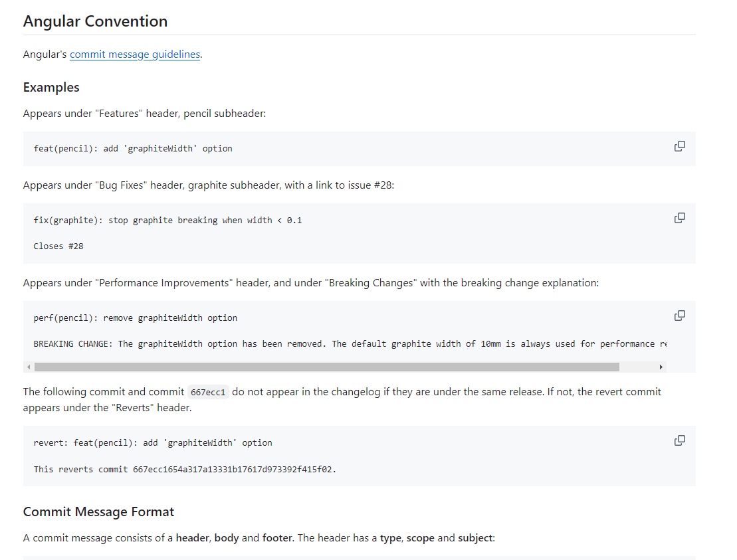737x560 pixels.
Task: Open the commit message guidelines link
Action: tap(135, 54)
